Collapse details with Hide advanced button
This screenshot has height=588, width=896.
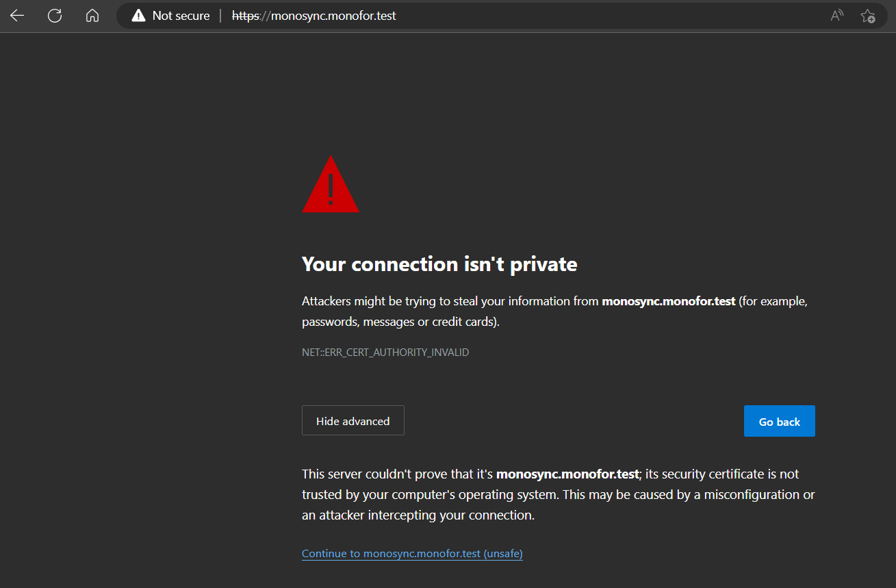coord(353,421)
